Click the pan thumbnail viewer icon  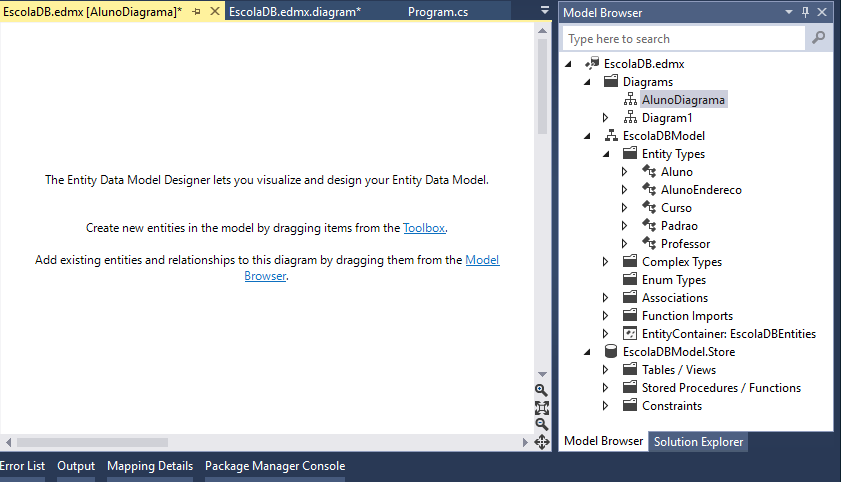click(542, 442)
